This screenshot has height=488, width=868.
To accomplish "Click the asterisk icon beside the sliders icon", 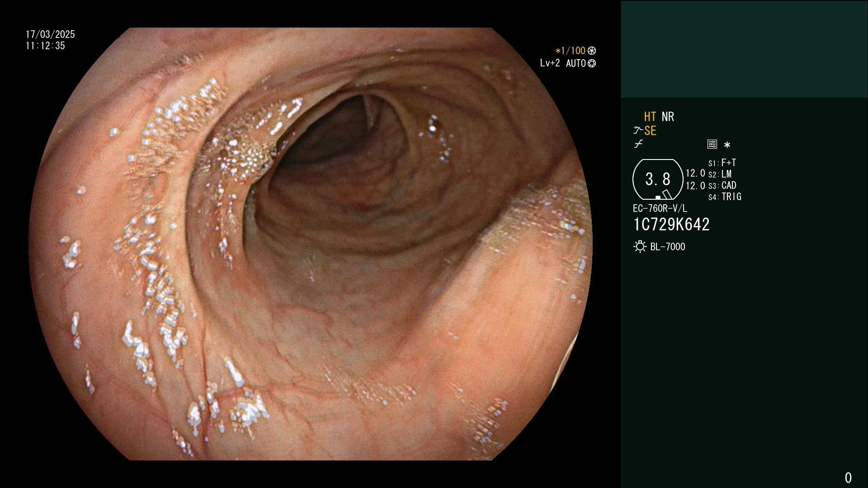I will 727,145.
